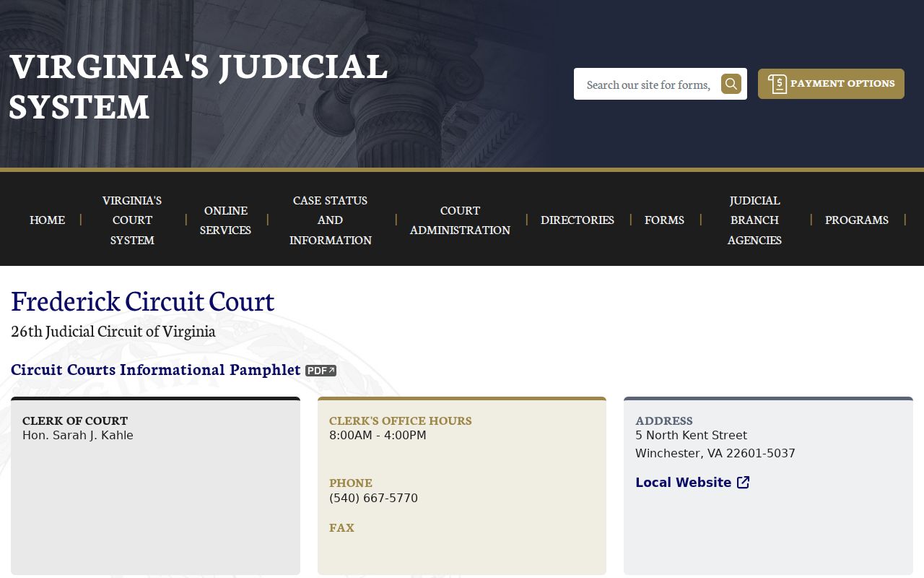Click the Fax label
The width and height of the screenshot is (924, 578).
tap(341, 527)
